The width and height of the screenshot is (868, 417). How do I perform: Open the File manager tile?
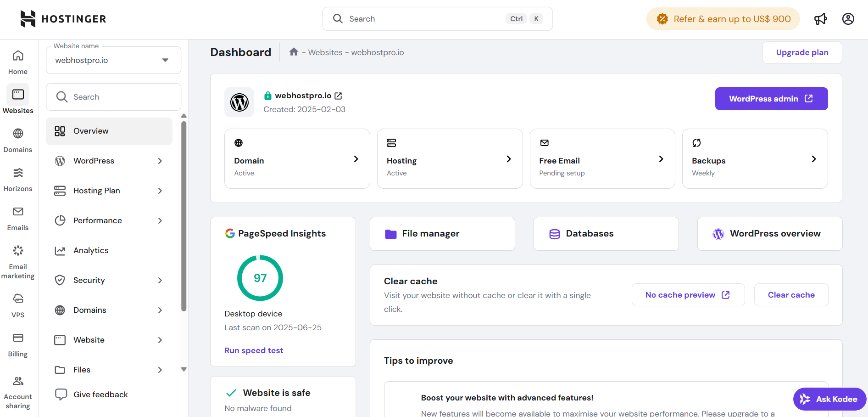442,234
